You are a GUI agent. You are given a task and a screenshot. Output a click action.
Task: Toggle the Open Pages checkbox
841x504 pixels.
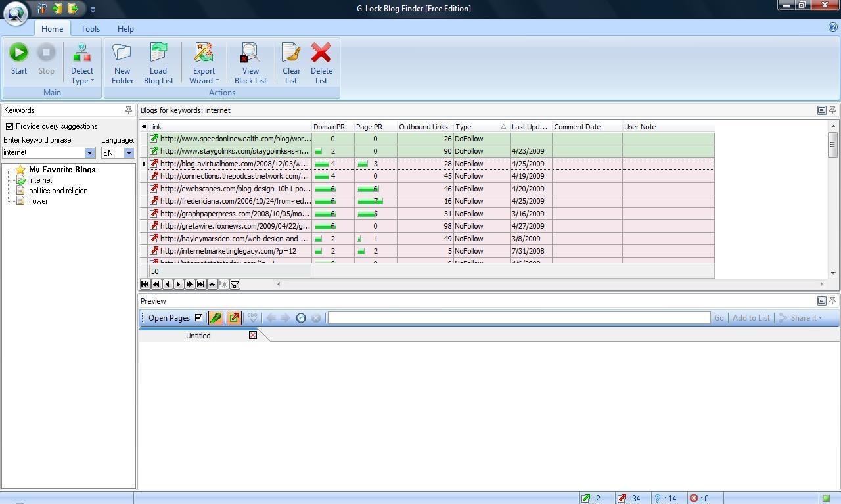point(198,318)
